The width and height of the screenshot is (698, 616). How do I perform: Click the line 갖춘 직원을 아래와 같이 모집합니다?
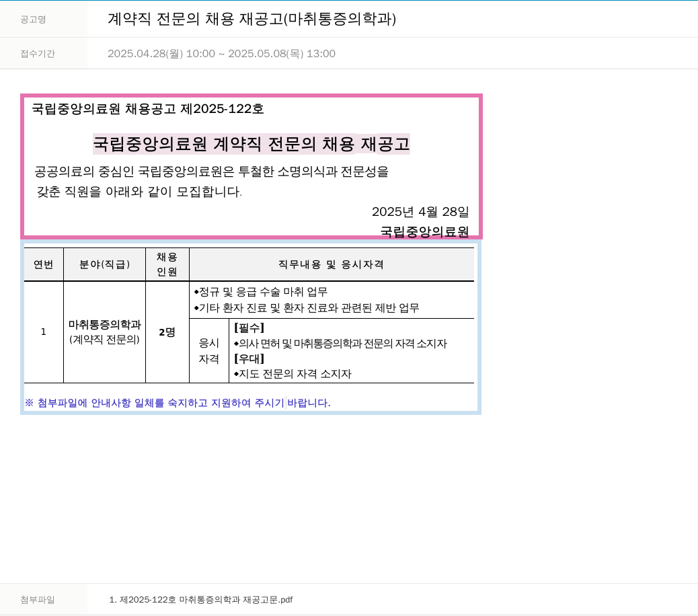pos(139,192)
